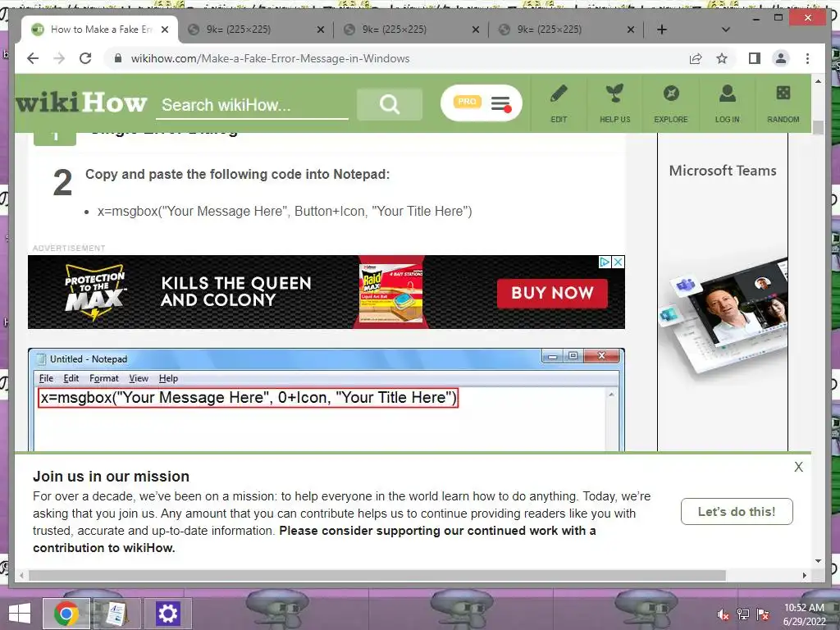Screen dimensions: 840x630
Task: Click the horizontal scrollbar thumb
Action: 377,575
